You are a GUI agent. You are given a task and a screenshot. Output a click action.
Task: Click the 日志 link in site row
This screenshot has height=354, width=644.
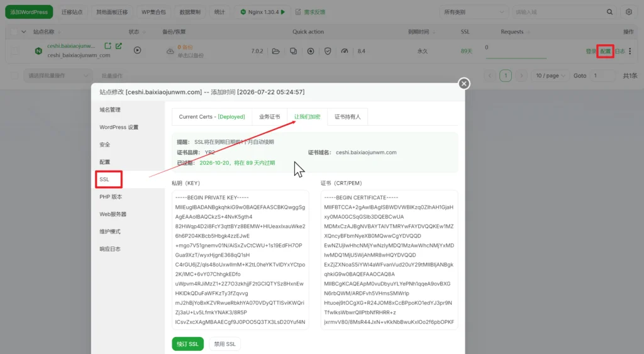[x=619, y=52]
